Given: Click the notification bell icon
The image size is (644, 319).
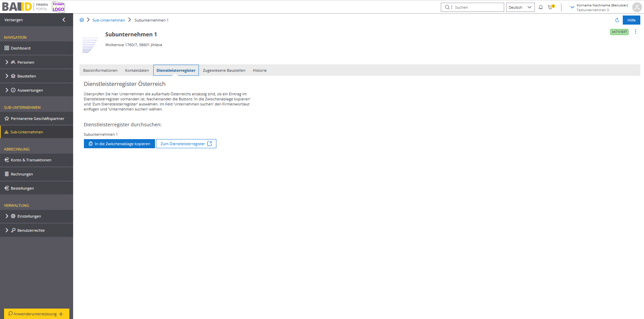Looking at the screenshot, I should click(541, 7).
